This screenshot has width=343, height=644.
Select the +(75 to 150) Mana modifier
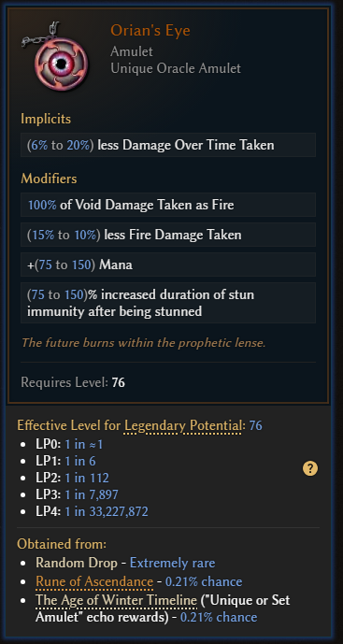tap(168, 265)
